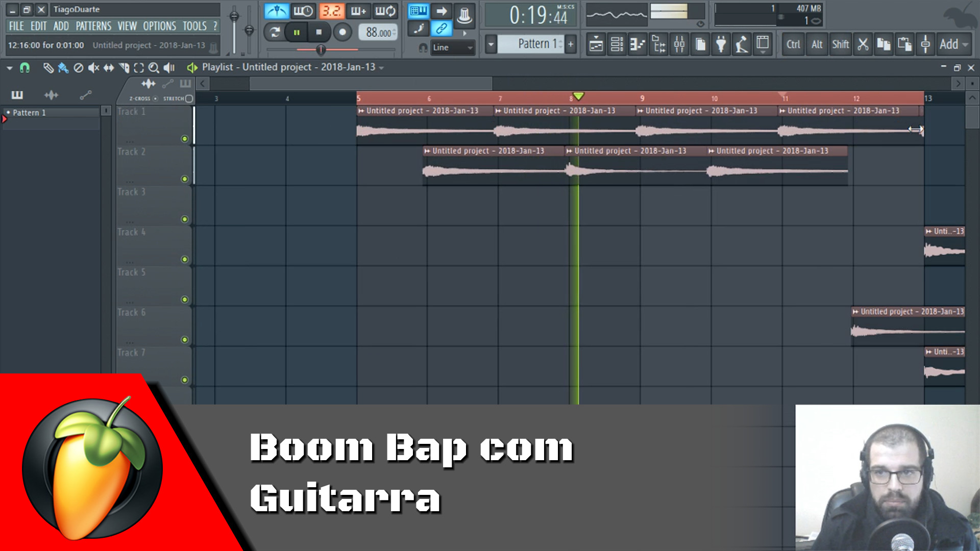Open the PATTERNS menu

[94, 27]
